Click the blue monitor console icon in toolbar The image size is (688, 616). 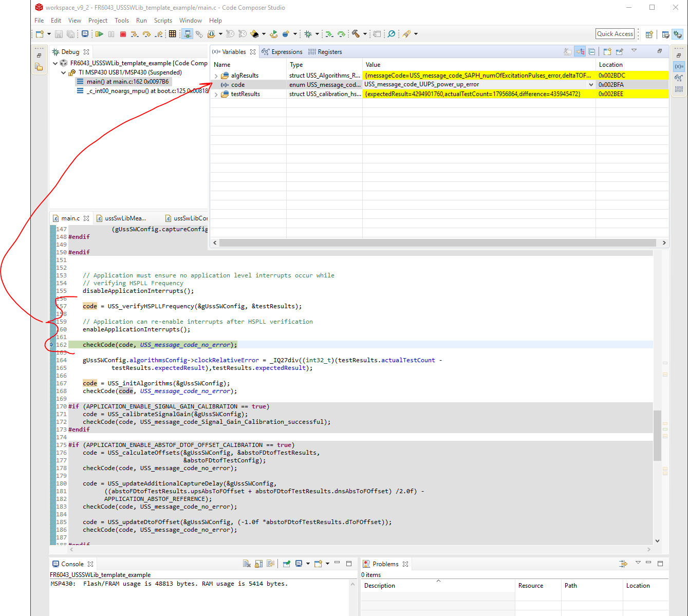coord(85,34)
